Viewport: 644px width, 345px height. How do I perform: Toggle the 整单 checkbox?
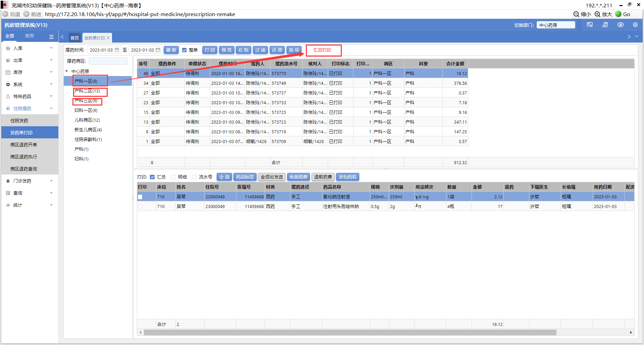184,50
